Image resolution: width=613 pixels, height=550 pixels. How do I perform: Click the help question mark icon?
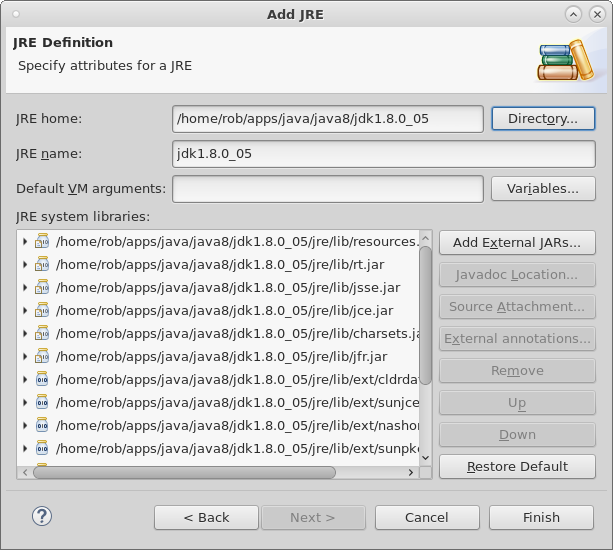[42, 516]
